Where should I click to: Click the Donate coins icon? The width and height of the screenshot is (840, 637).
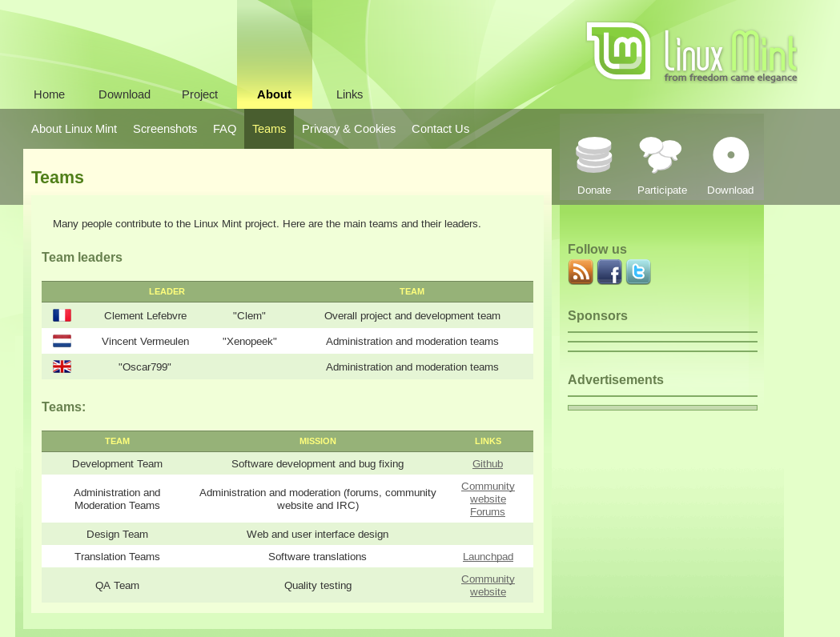(593, 155)
